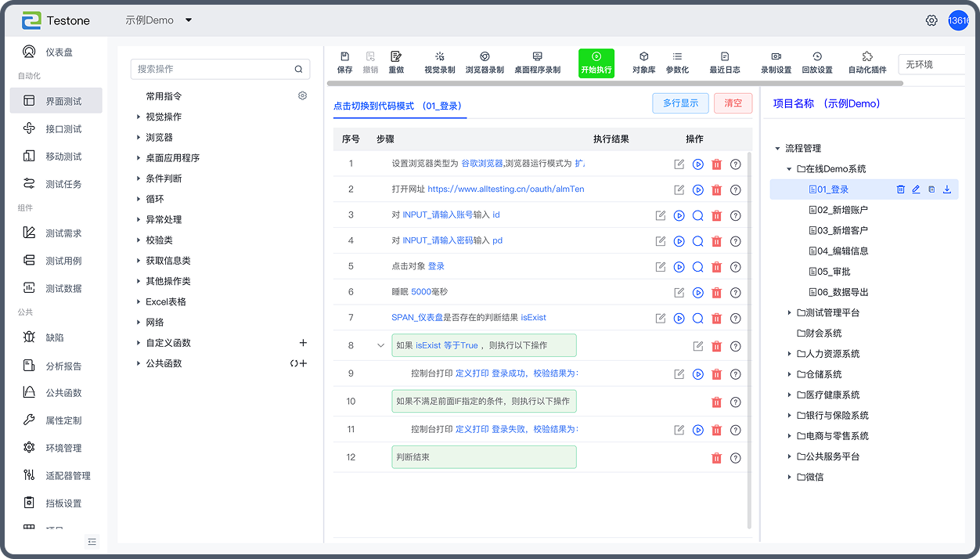
Task: Download the 01_登录 flow
Action: (947, 189)
